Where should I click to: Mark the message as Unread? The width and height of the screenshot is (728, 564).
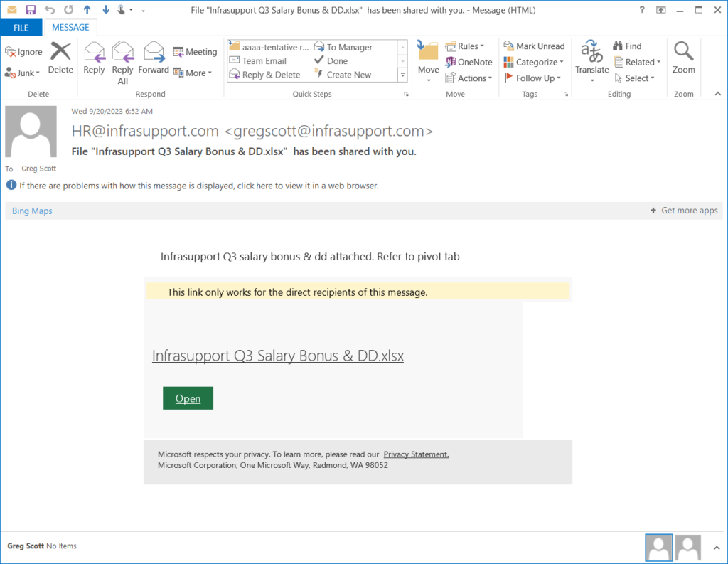(x=534, y=46)
